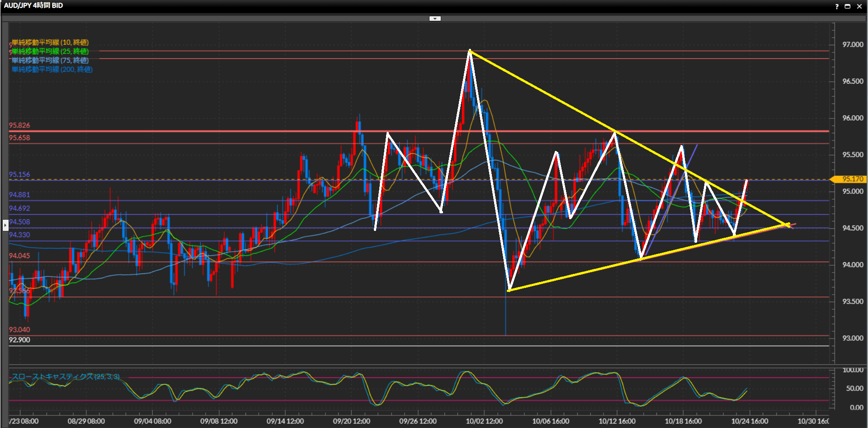Open help via the question mark icon
This screenshot has height=428, width=868.
[x=836, y=6]
